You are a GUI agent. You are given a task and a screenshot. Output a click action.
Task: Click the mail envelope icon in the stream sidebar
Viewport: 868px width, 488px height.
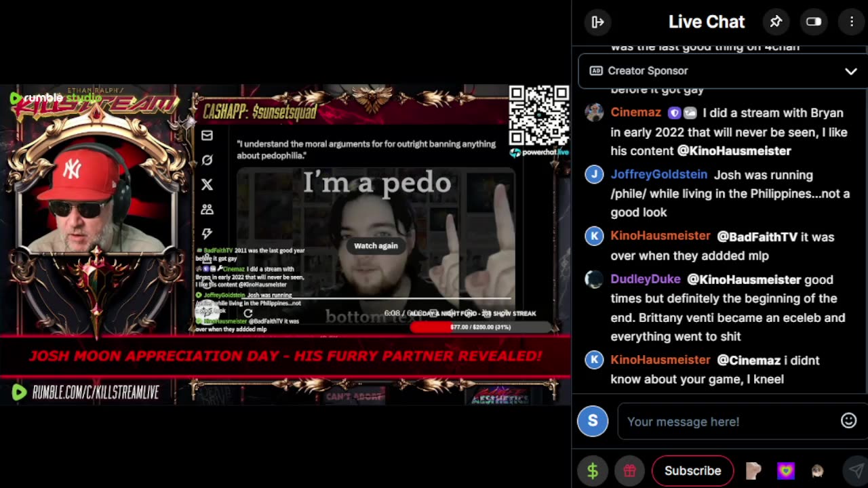pyautogui.click(x=207, y=136)
